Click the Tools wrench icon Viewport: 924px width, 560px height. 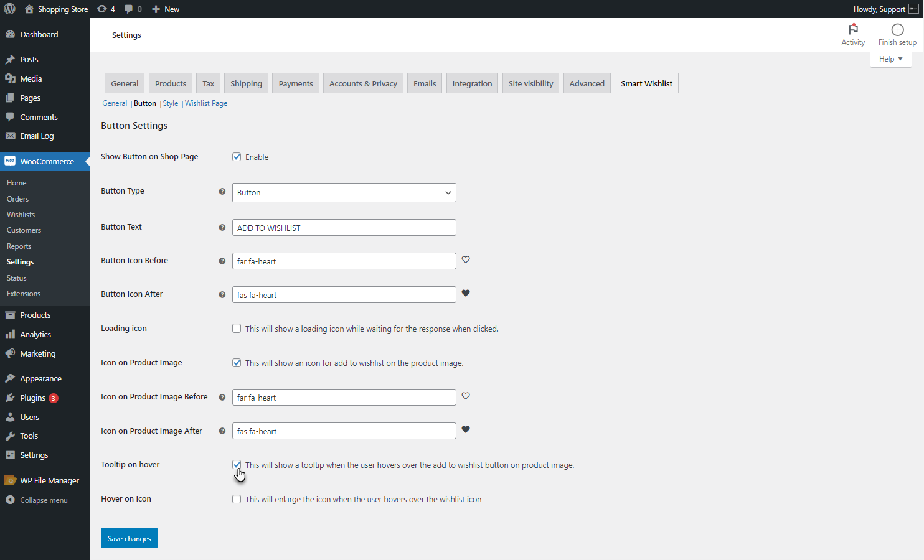[10, 436]
